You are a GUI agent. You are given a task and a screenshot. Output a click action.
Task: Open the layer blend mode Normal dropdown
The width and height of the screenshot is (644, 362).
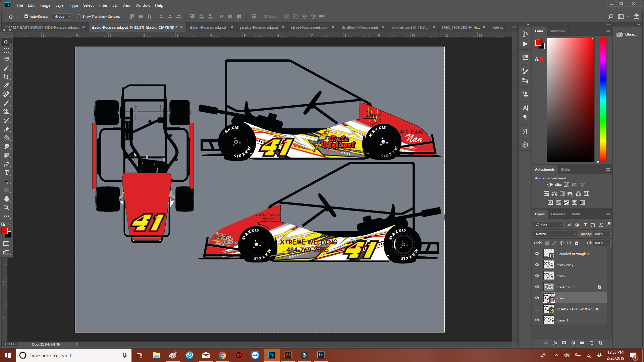(x=555, y=234)
